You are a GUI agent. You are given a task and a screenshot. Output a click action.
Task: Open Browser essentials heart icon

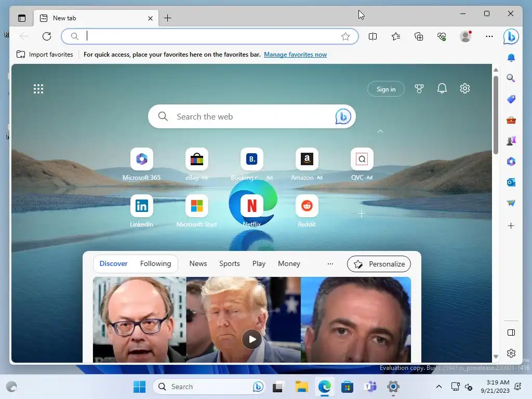442,36
